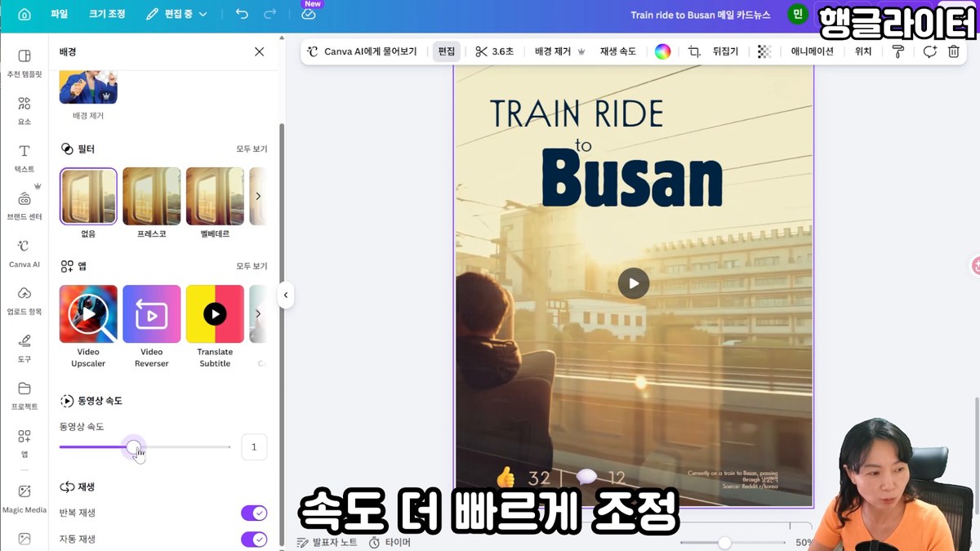Collapse the side panel with the arrow handle
Viewport: 980px width, 551px height.
pyautogui.click(x=285, y=295)
